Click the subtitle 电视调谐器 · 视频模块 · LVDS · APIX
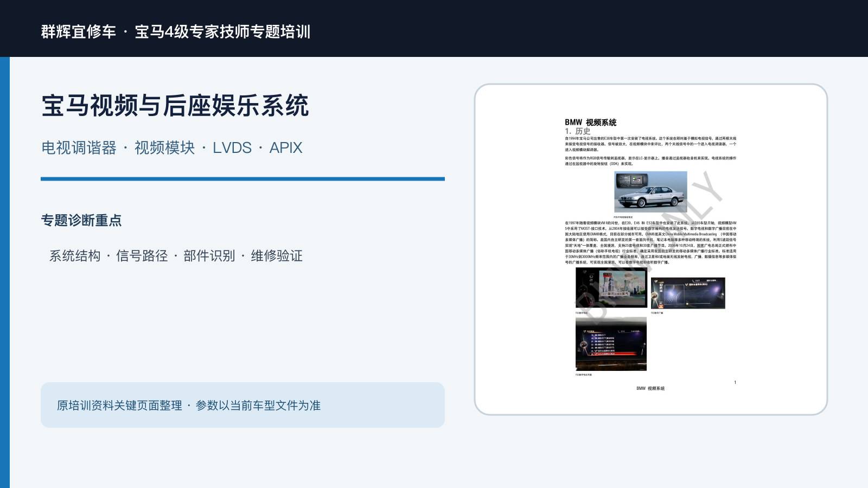The height and width of the screenshot is (488, 868). (x=171, y=147)
